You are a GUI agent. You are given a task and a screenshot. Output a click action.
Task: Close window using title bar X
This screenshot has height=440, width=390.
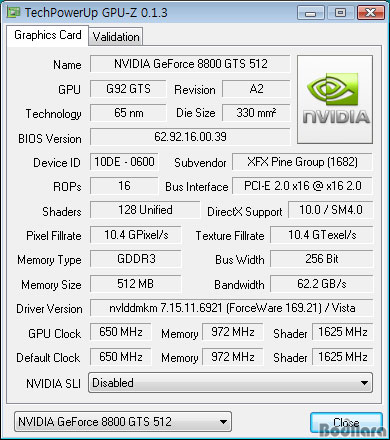click(370, 13)
